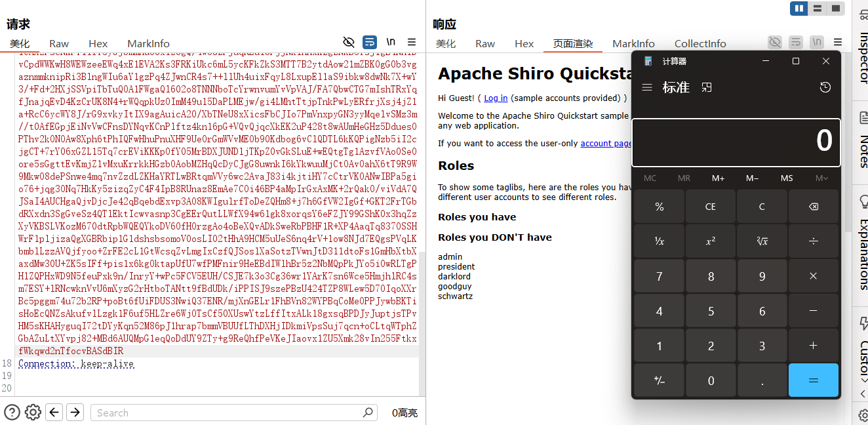The width and height of the screenshot is (868, 425).
Task: Open the Notes side panel icon
Action: [x=863, y=118]
